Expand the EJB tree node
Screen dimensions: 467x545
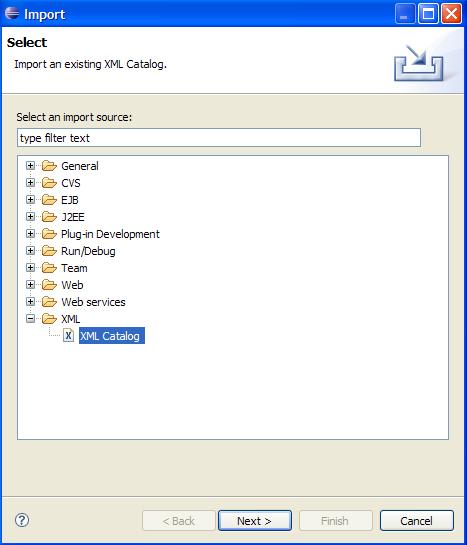(x=31, y=200)
